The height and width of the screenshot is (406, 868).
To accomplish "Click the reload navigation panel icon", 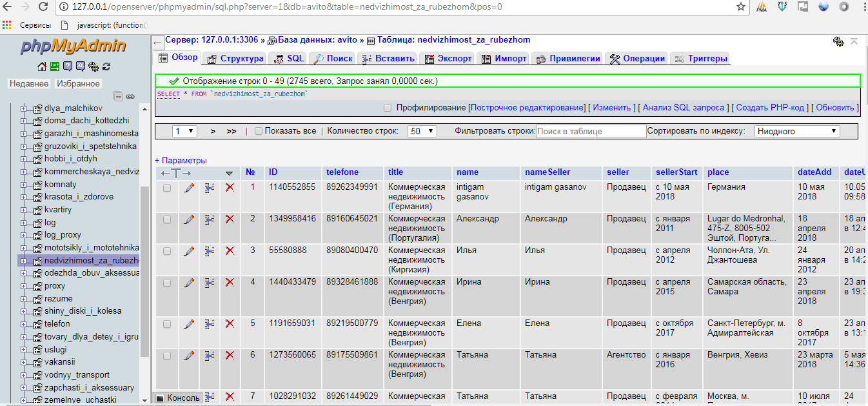I will point(106,66).
